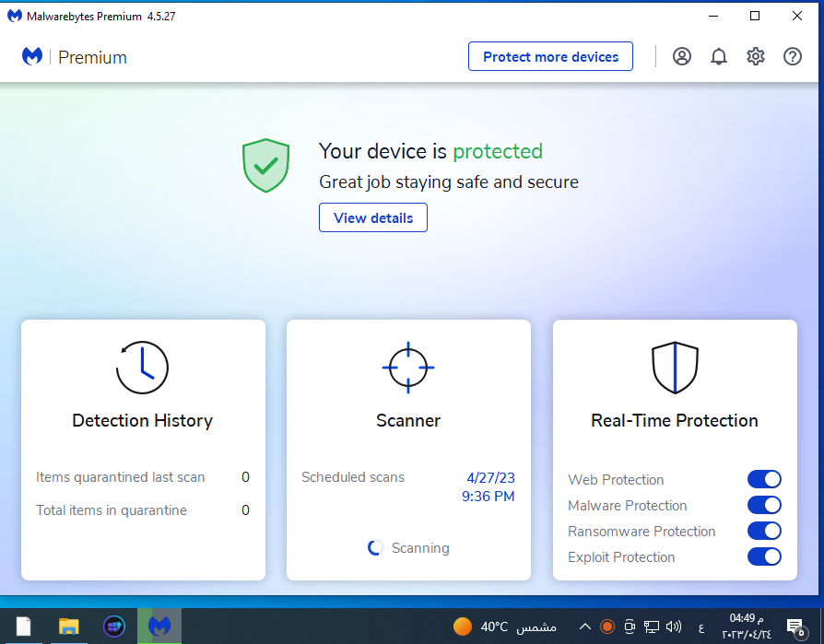
Task: Open the Detection History card title
Action: 143,420
